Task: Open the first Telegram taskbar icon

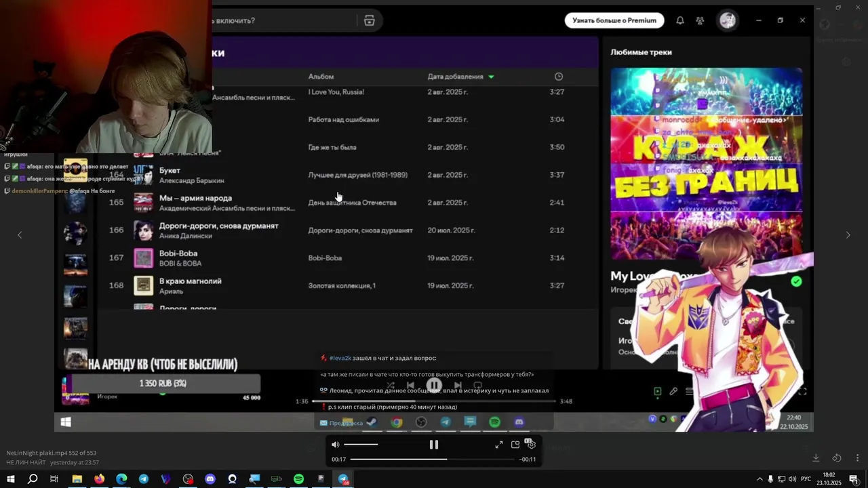Action: 144,479
